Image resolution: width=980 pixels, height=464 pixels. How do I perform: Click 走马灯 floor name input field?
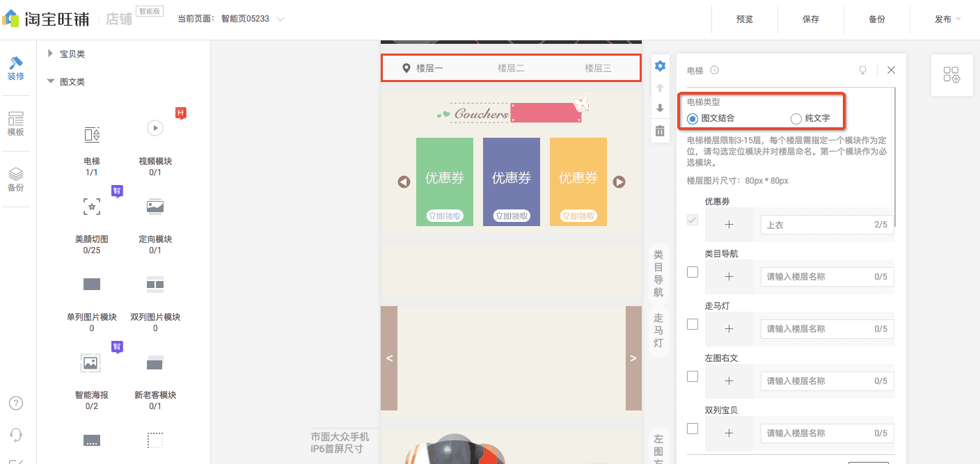827,329
